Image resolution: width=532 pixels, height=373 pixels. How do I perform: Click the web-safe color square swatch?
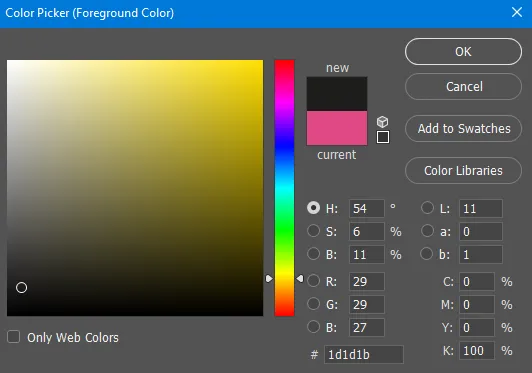coord(383,137)
